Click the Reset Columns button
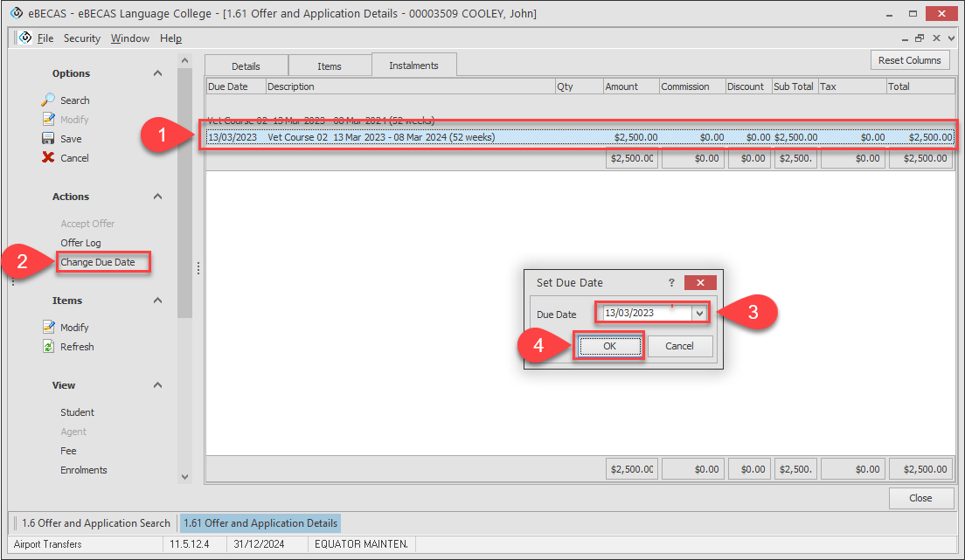Viewport: 965px width, 560px height. pos(909,60)
